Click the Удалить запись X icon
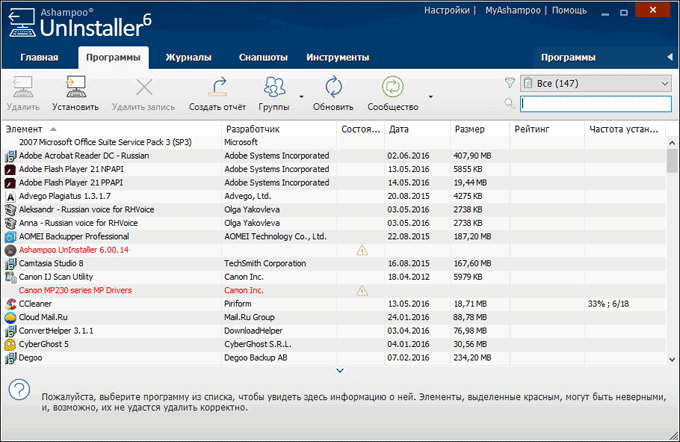The height and width of the screenshot is (442, 680). (x=144, y=87)
